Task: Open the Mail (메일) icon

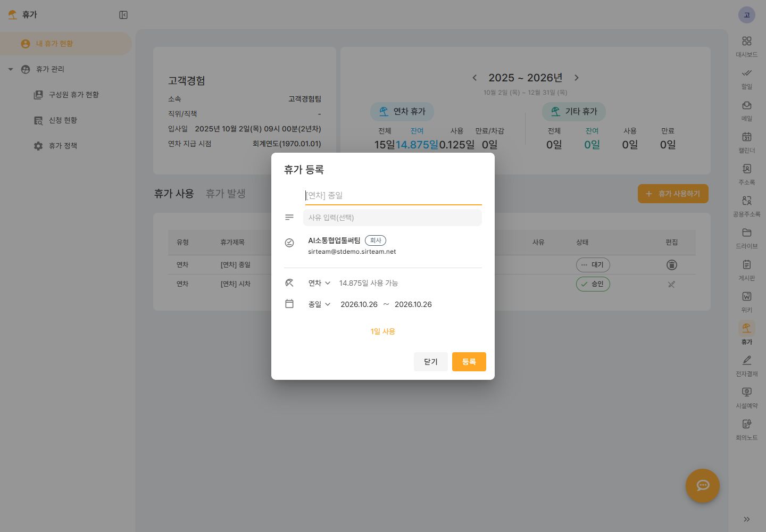Action: click(747, 105)
